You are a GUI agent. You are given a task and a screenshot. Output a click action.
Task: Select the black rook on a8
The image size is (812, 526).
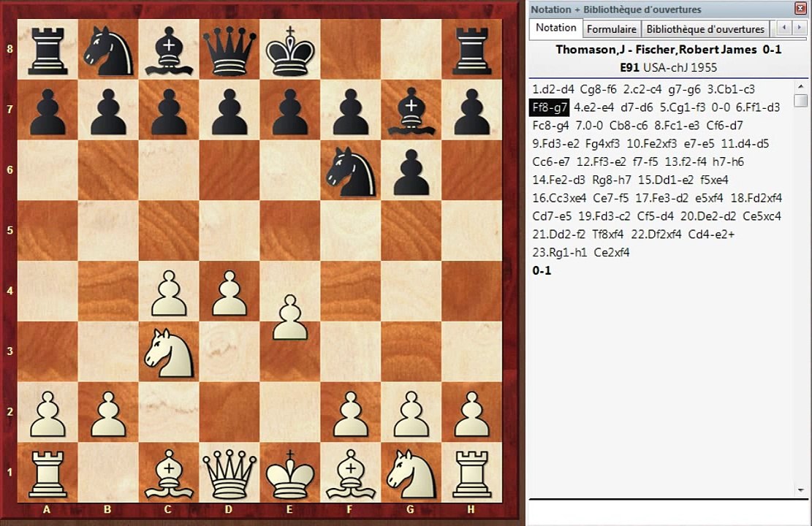tap(47, 50)
